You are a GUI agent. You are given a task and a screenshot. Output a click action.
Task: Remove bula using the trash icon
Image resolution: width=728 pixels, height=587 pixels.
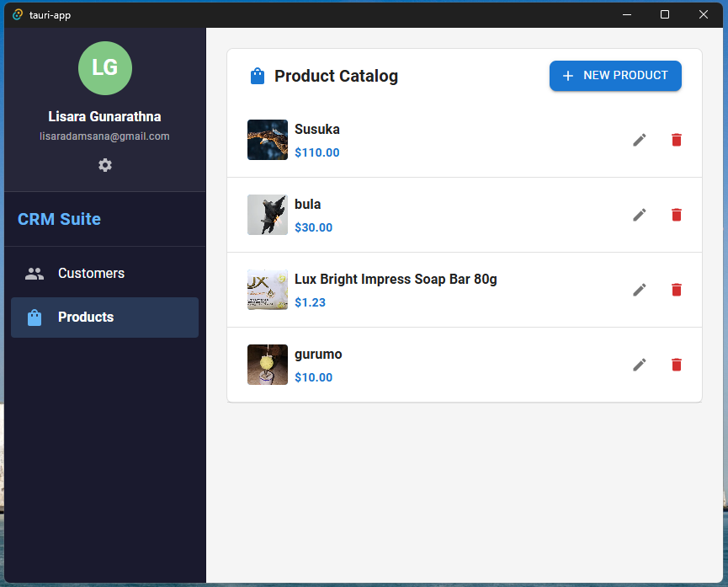676,215
